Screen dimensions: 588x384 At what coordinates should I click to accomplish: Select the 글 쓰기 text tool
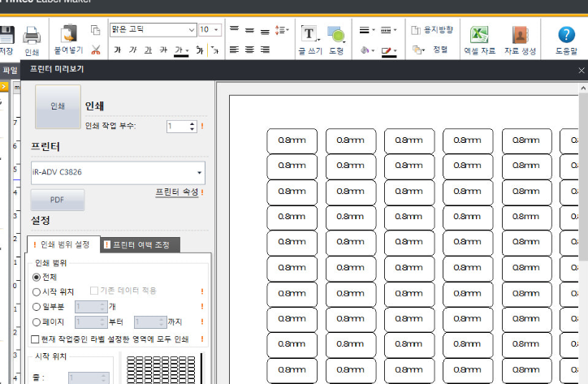pos(309,34)
